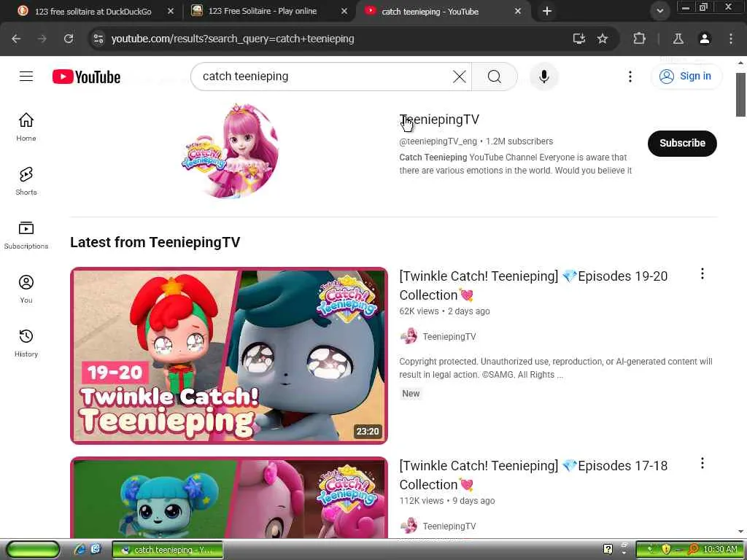Click the YouTube logo
The image size is (747, 560).
tap(86, 77)
